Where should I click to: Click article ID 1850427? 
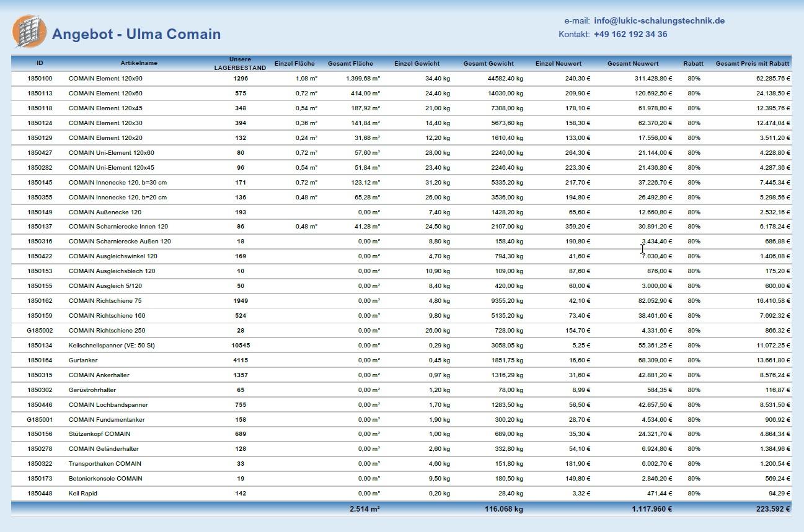click(x=40, y=152)
